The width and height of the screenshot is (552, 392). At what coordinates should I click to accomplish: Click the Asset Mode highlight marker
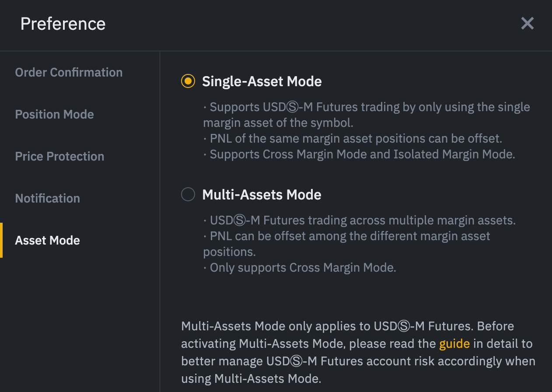click(1, 240)
